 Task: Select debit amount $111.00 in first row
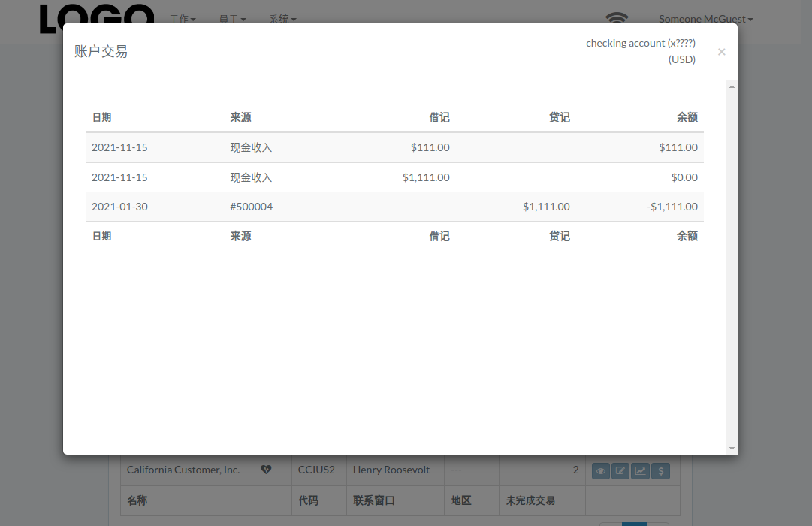pyautogui.click(x=430, y=148)
